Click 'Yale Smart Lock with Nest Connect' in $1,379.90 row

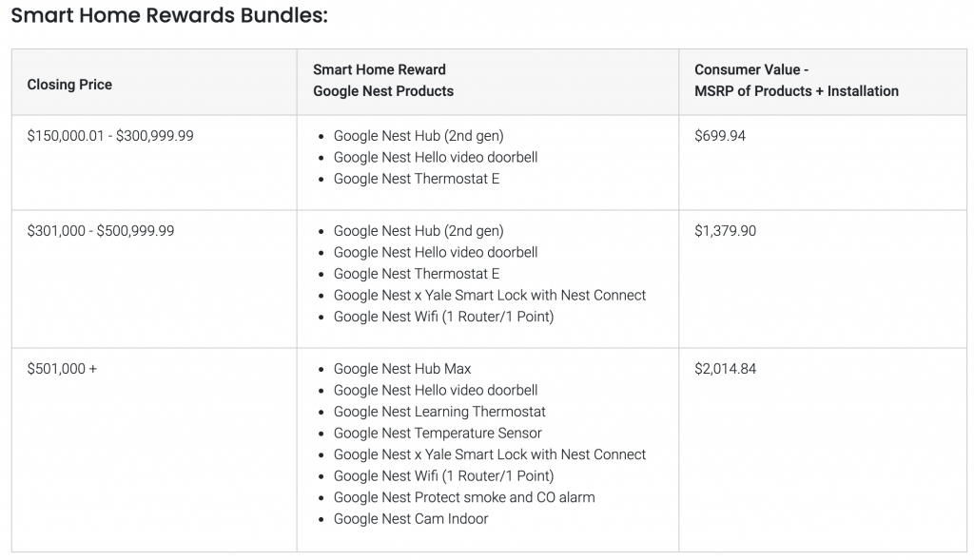(536, 295)
